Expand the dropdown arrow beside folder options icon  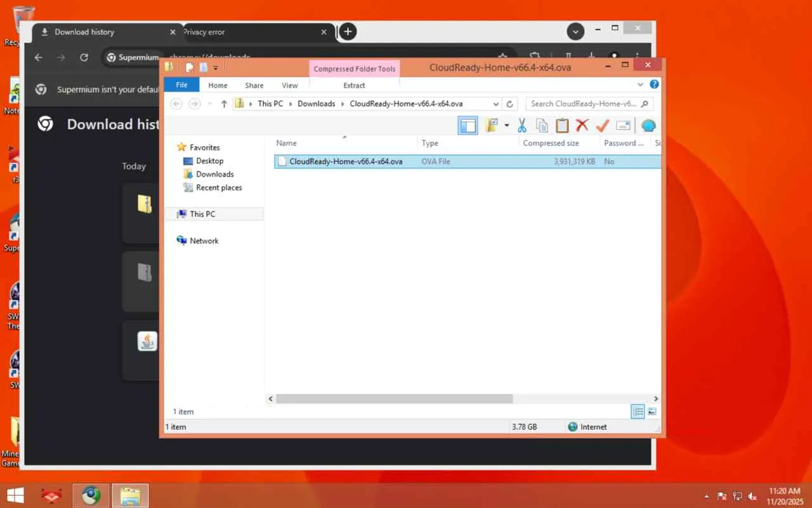coord(506,126)
